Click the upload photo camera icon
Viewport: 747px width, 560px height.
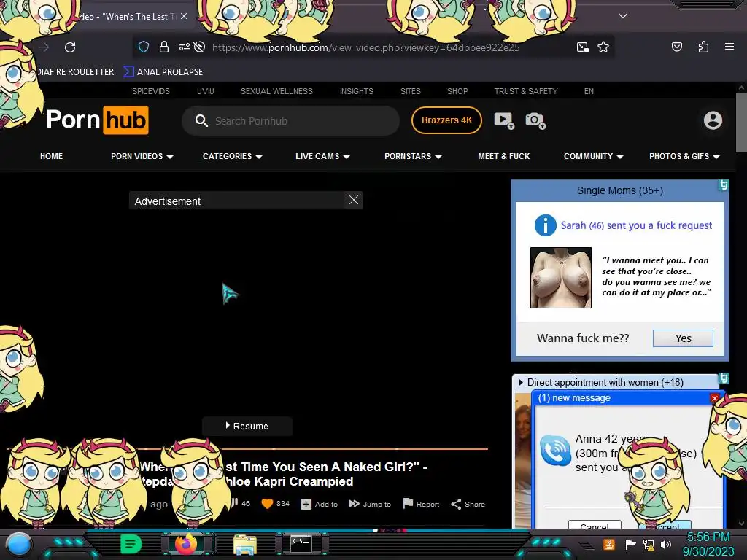535,120
